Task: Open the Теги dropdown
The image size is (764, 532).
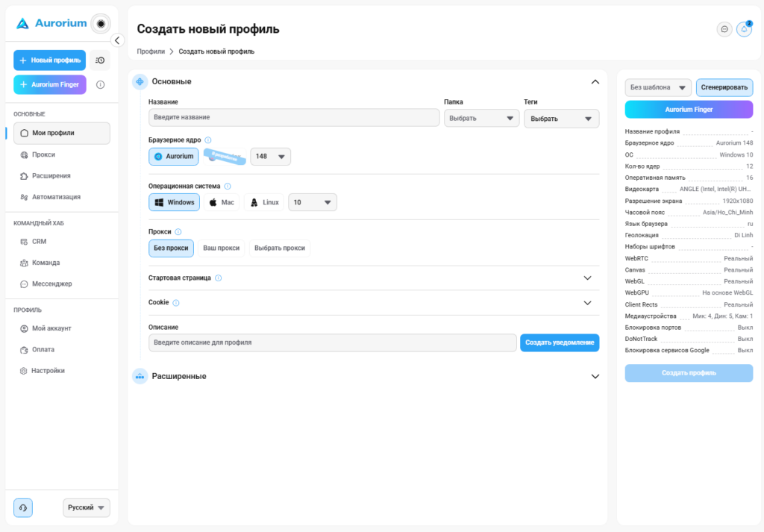Action: [x=561, y=119]
